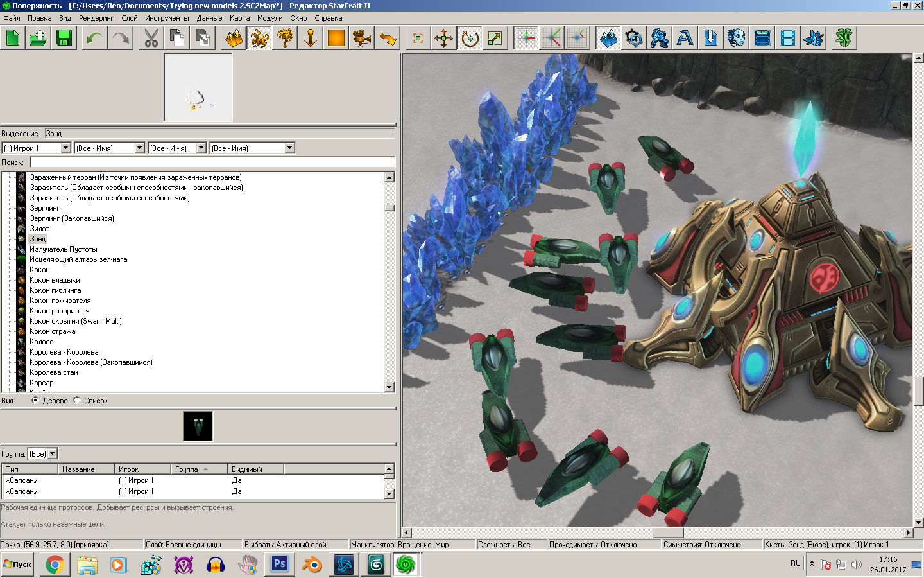Open Photoshop from the taskbar

click(x=280, y=565)
